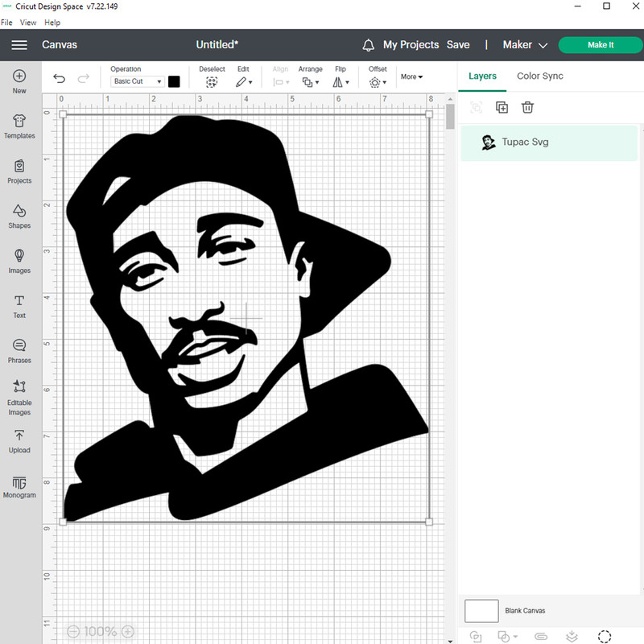Image resolution: width=644 pixels, height=644 pixels.
Task: Open the File menu
Action: pos(7,23)
